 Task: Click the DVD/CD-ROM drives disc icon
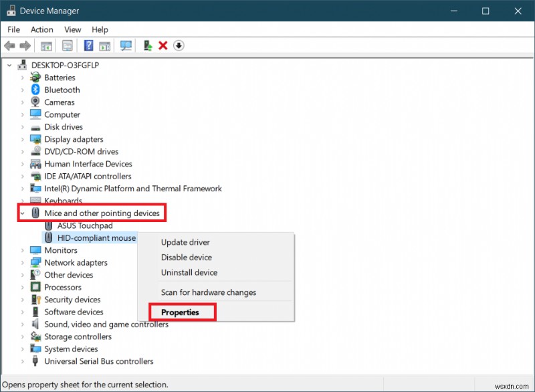pyautogui.click(x=36, y=151)
